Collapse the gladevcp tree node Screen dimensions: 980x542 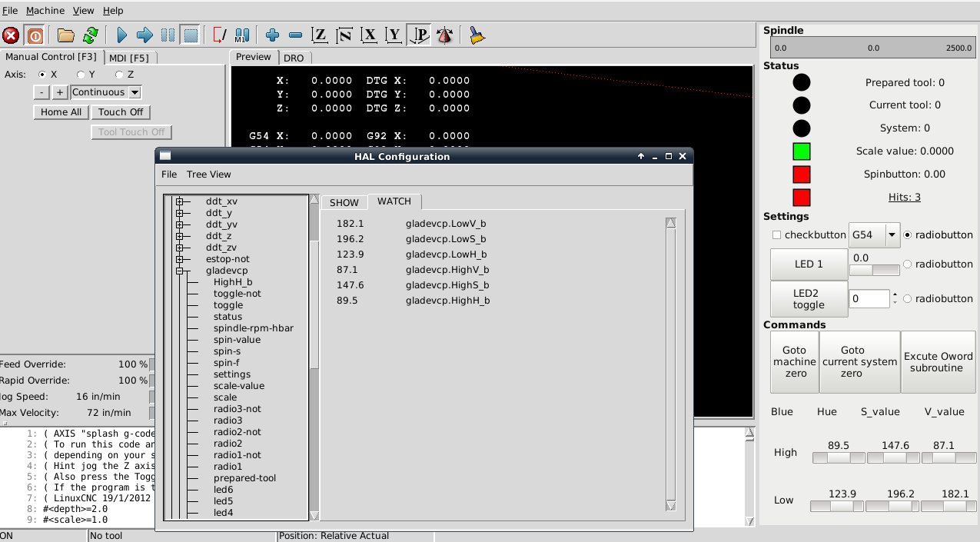click(x=180, y=271)
